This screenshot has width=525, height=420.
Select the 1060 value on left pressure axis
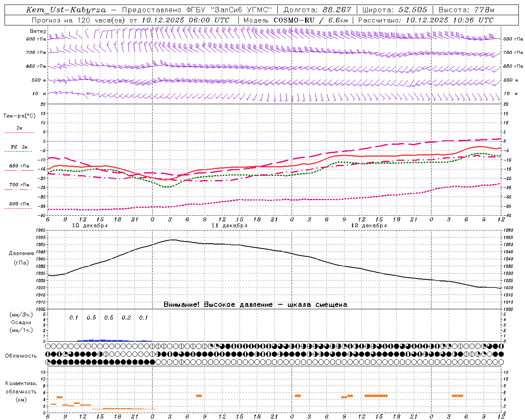41,231
